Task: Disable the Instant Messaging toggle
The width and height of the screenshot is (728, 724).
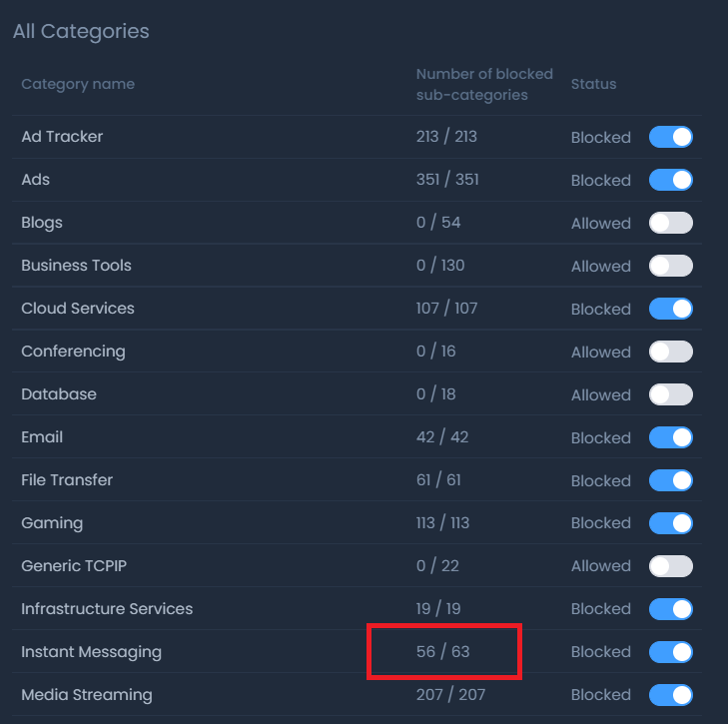Action: tap(670, 652)
